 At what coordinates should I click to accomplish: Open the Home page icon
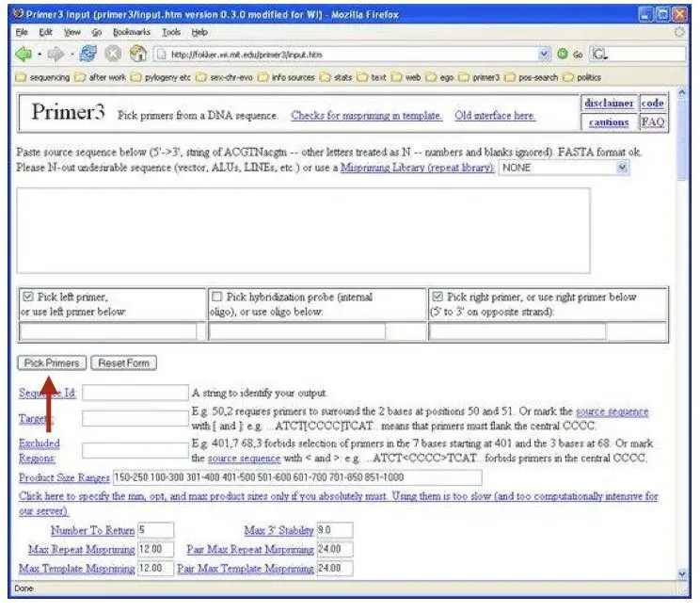tap(138, 54)
